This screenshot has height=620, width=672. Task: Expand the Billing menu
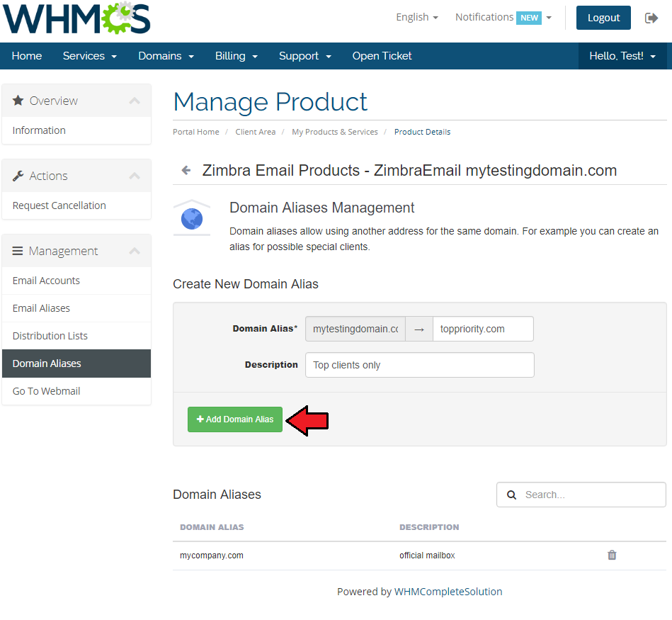coord(236,56)
